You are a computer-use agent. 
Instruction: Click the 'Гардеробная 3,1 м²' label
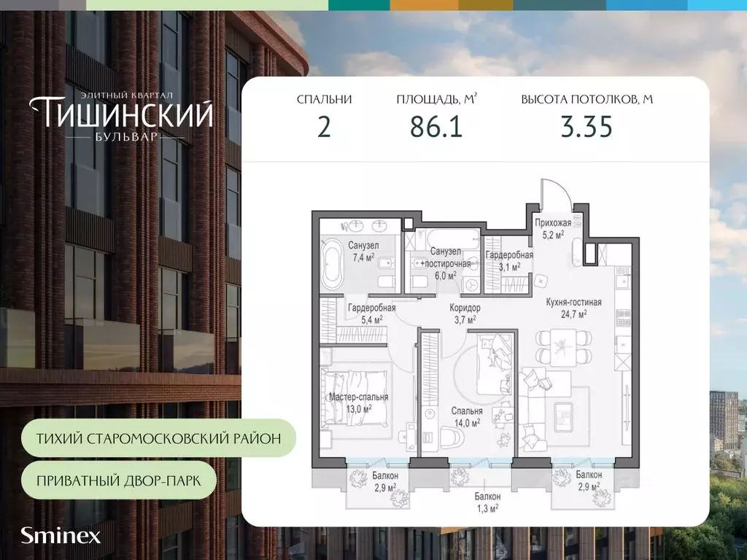509,262
